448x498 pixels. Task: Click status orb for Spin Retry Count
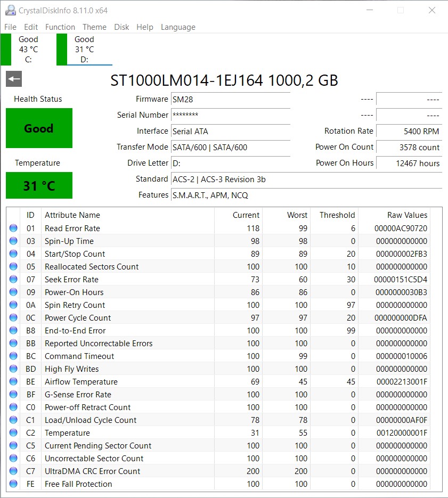click(x=13, y=305)
